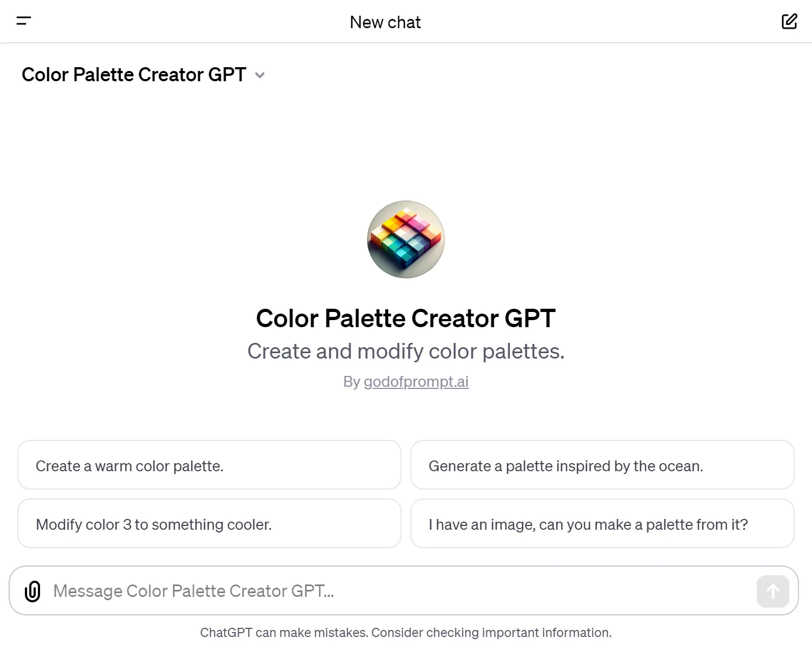Click the GPT description 'Create and modify color palettes'
Screen dimensions: 812x650
405,351
